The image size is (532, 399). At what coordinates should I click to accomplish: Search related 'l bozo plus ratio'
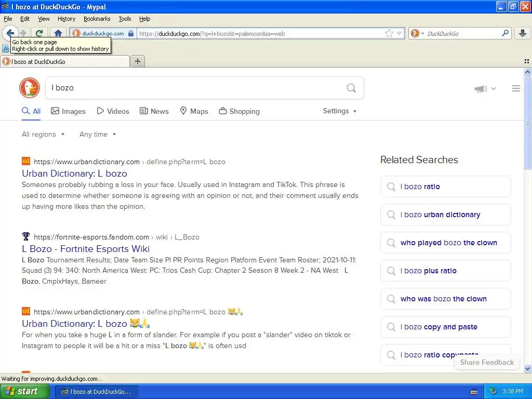click(445, 271)
